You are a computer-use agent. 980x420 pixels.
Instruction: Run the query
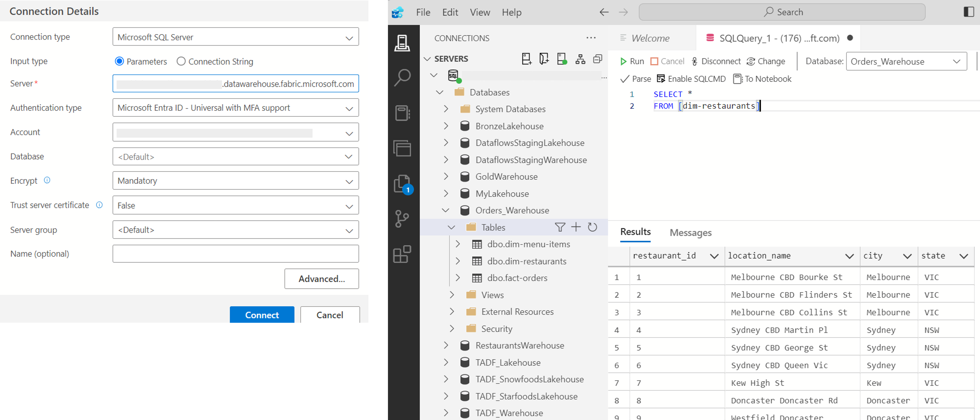click(x=632, y=62)
